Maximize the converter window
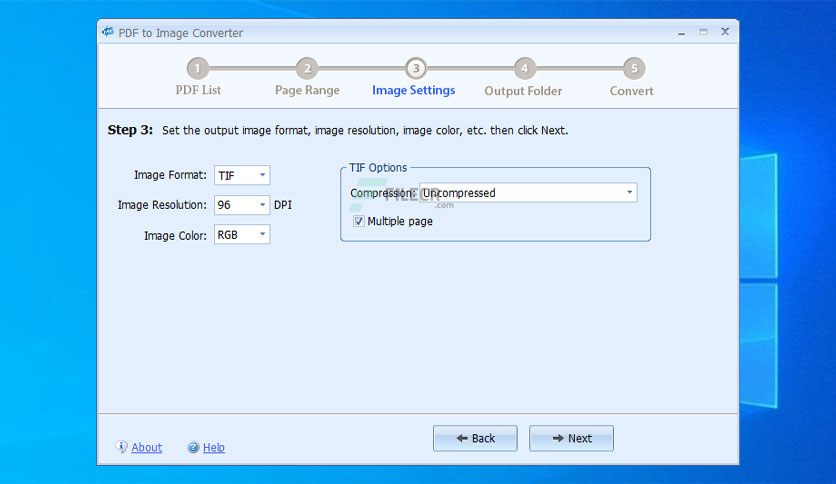Screen dimensions: 836x484 (x=703, y=32)
